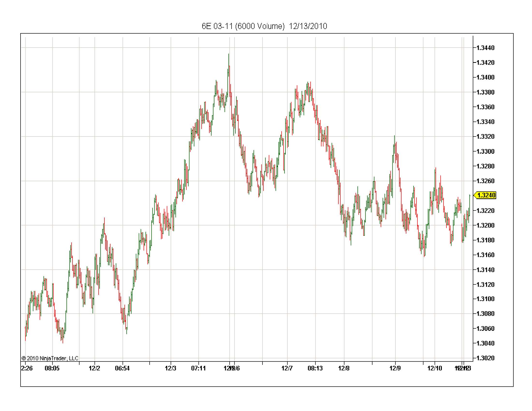The image size is (532, 411).
Task: Click the 1.3100 price axis label
Action: pos(485,299)
